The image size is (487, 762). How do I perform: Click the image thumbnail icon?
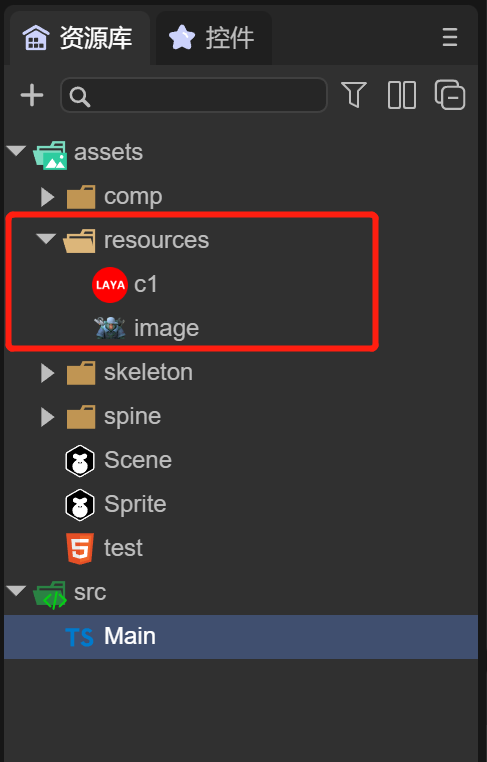pos(110,328)
